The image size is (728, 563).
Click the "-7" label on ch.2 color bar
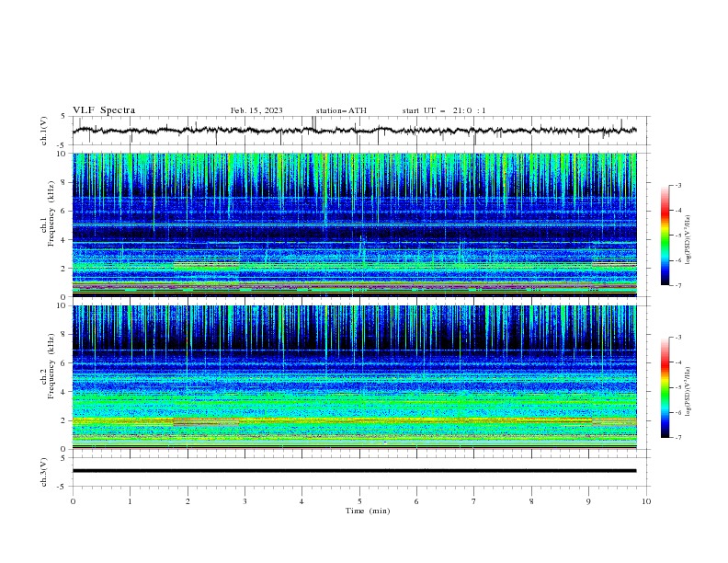tap(678, 437)
